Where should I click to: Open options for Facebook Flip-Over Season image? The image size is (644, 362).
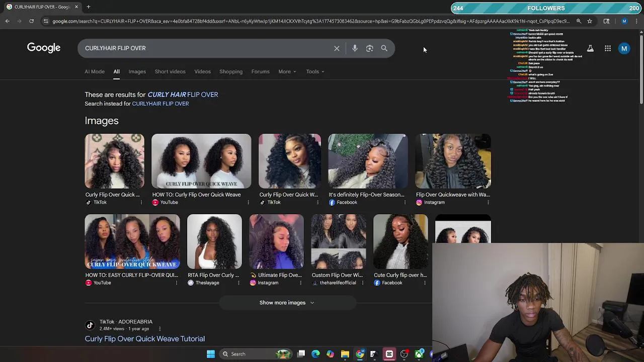pyautogui.click(x=405, y=203)
